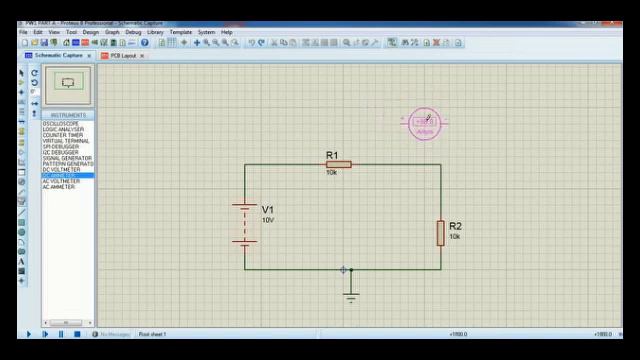The height and width of the screenshot is (360, 640).
Task: Click the Y-Mirror vertical flip icon
Action: pos(35,113)
